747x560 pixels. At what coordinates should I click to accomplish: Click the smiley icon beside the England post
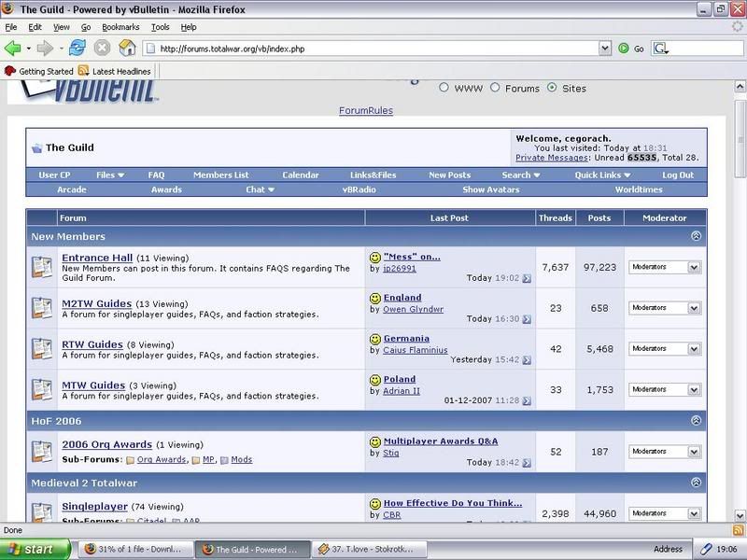(375, 298)
